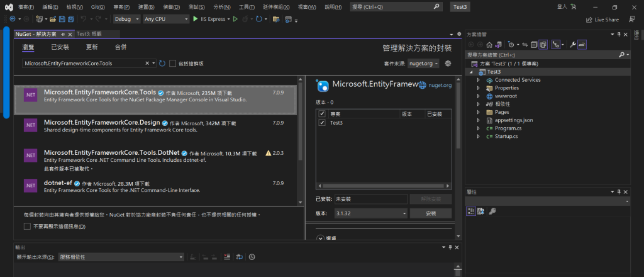Collapse All in Solution Explorer toolbar
Image resolution: width=644 pixels, height=277 pixels.
coord(534,45)
